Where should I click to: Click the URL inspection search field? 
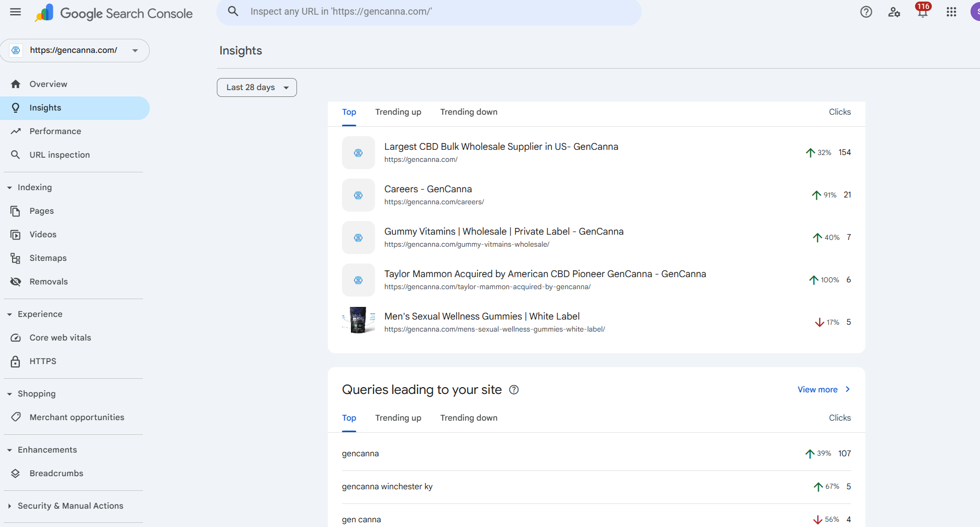(x=430, y=12)
